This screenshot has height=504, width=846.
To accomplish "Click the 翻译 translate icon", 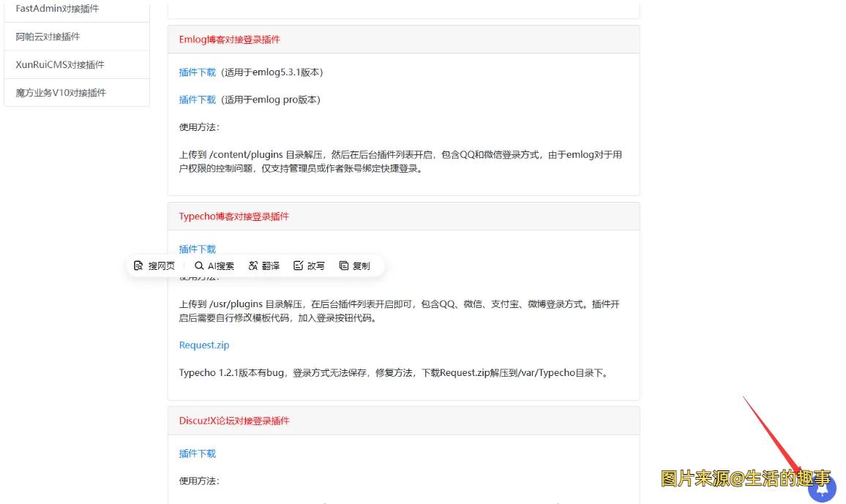I will tap(263, 266).
